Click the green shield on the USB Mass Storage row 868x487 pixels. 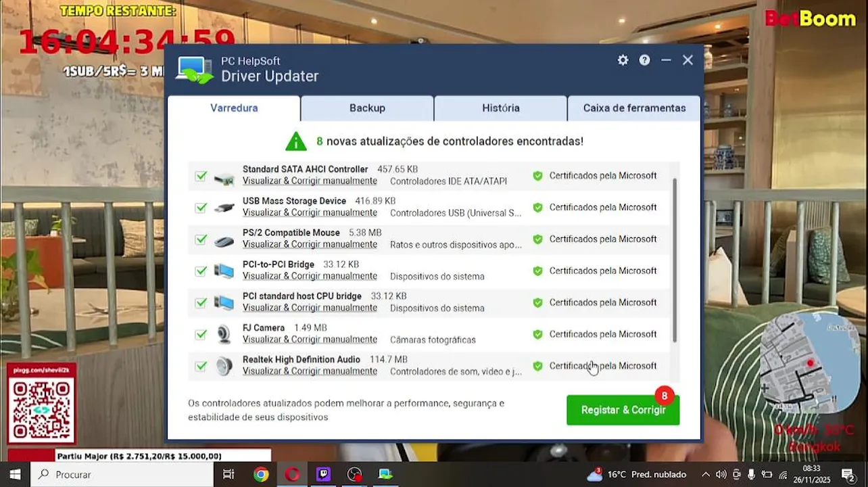(537, 208)
